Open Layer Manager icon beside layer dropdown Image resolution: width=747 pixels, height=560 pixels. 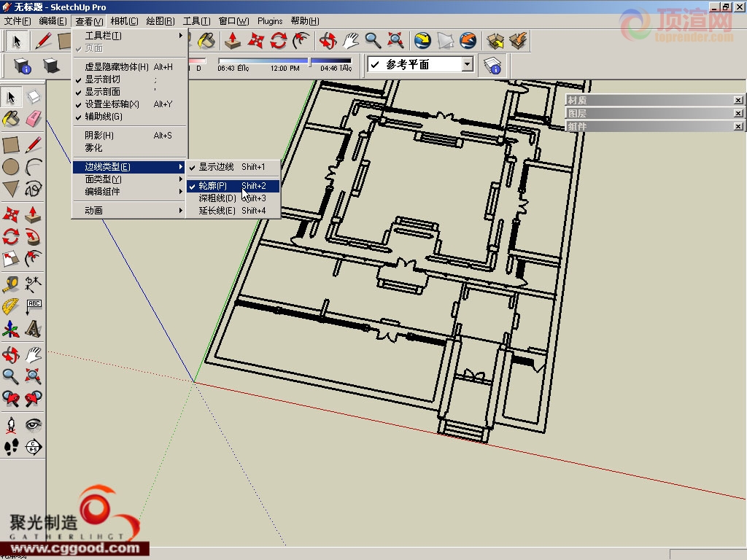tap(492, 66)
